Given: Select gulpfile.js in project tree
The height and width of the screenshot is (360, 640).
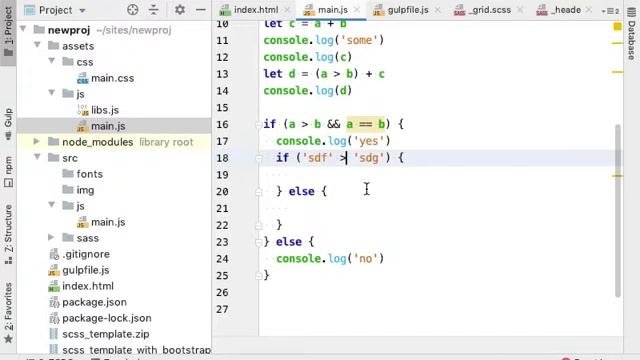Looking at the screenshot, I should coord(79,270).
